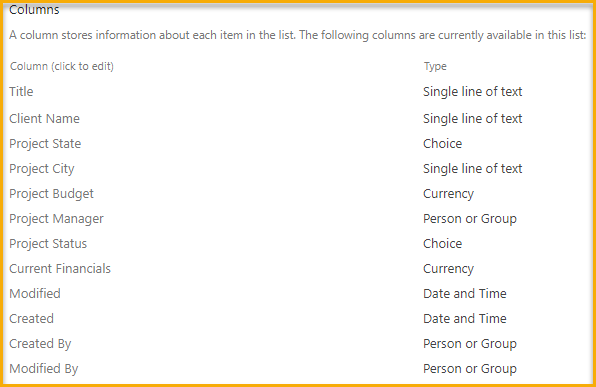Click Date and Time beside Modified
Viewport: 596px width, 387px height.
point(465,293)
